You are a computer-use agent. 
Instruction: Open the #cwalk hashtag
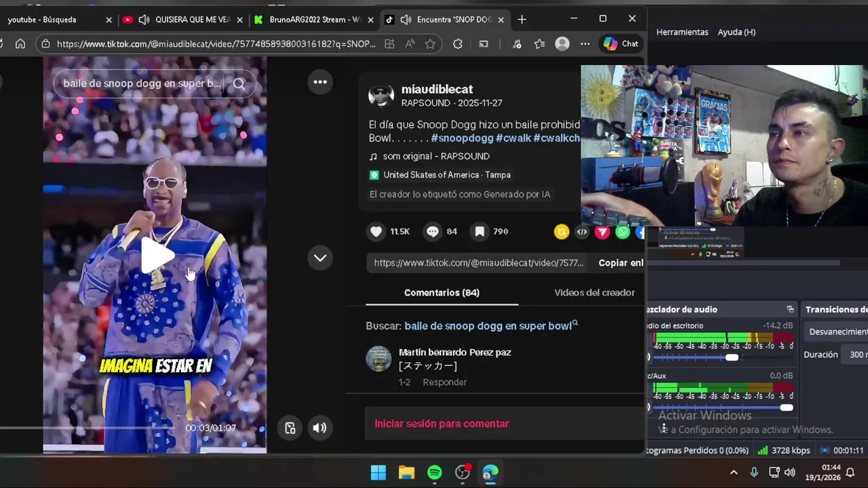click(513, 138)
